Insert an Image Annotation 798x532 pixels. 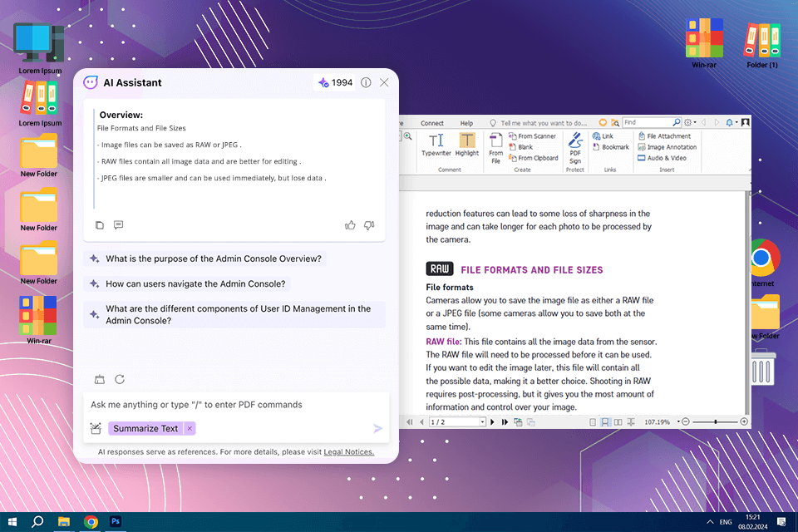click(x=667, y=147)
